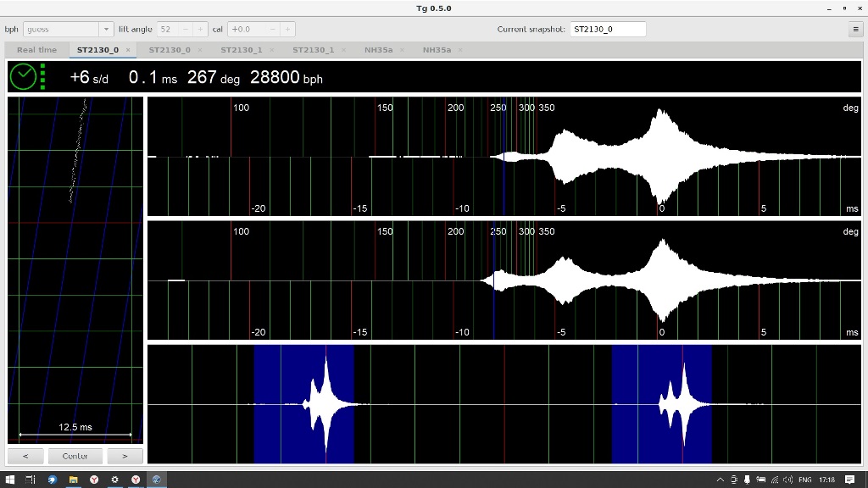Show hidden system tray icons
868x488 pixels.
pyautogui.click(x=721, y=480)
